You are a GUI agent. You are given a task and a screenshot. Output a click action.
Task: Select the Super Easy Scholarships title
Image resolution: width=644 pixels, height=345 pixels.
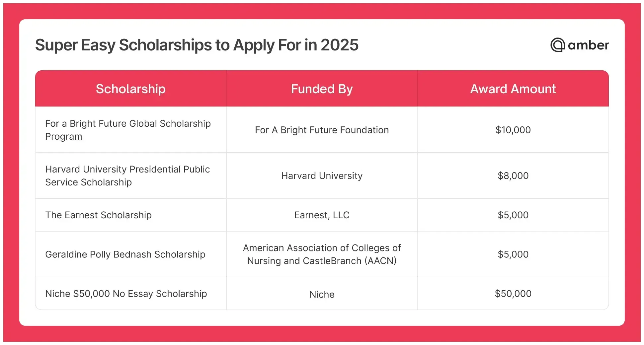[x=197, y=45]
